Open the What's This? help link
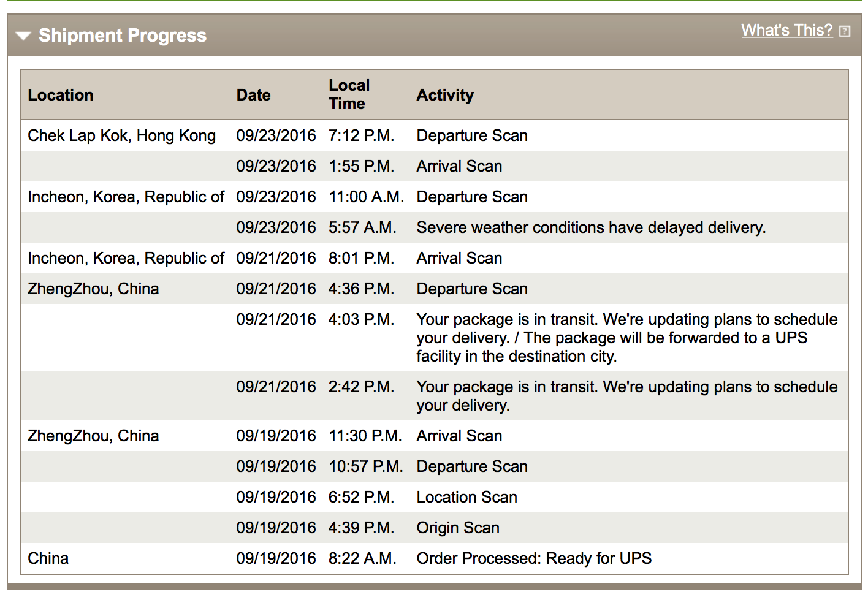This screenshot has height=600, width=868. [x=786, y=30]
